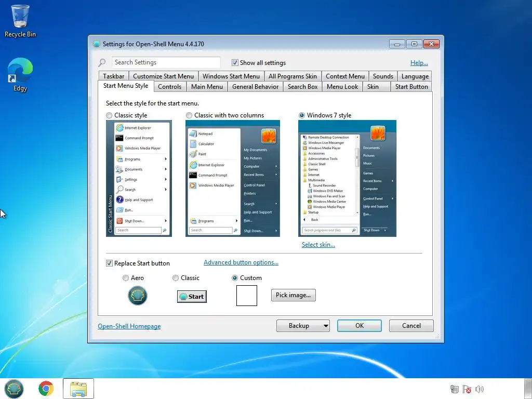This screenshot has height=399, width=532.
Task: Open the Customize Start Menu tab
Action: click(163, 76)
